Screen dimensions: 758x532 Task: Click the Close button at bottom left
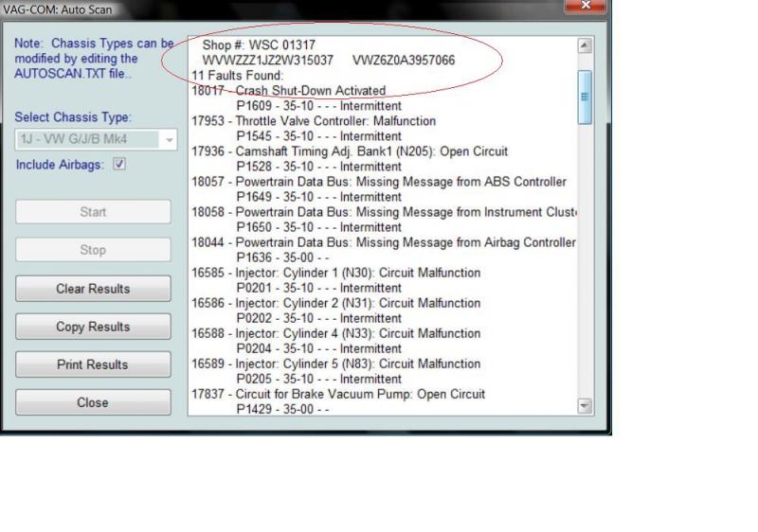[93, 402]
